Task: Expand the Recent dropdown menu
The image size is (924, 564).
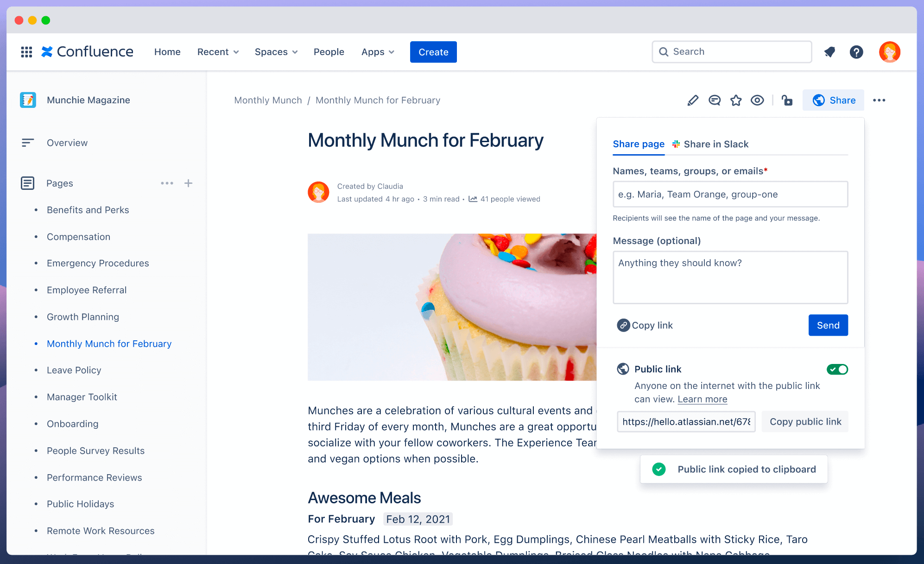Action: [217, 51]
